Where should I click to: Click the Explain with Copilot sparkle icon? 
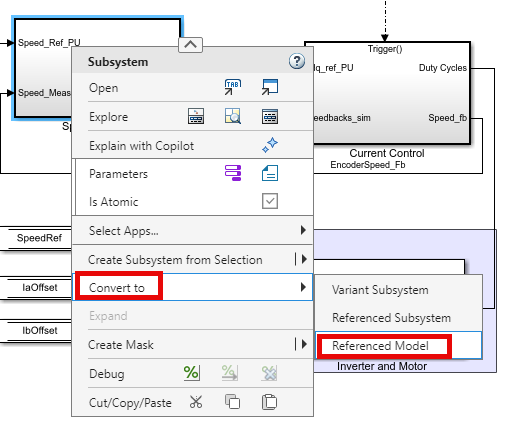(270, 145)
